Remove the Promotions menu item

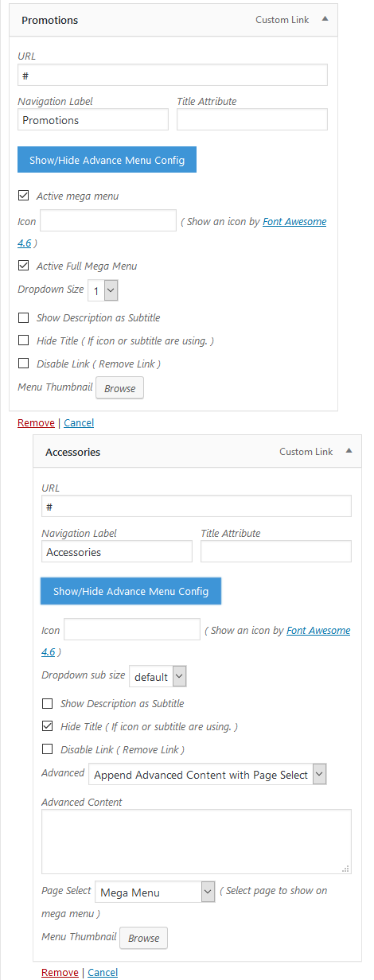coord(36,422)
